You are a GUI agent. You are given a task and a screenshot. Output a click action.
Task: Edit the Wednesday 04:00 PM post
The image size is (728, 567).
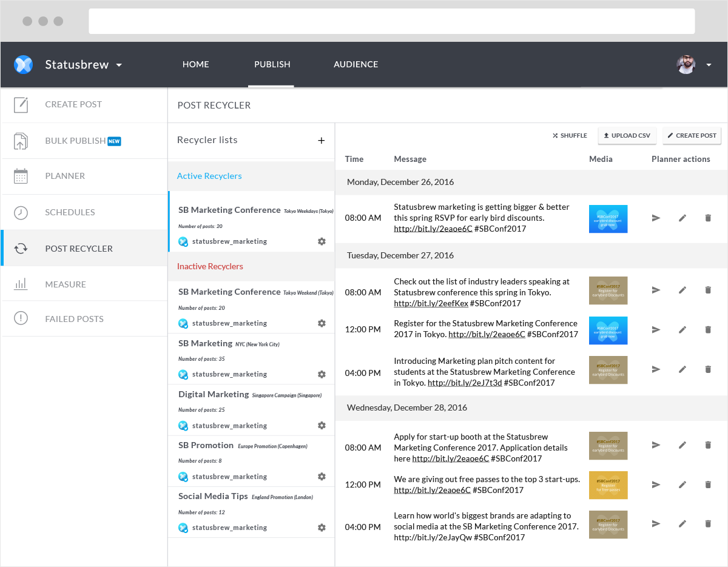tap(682, 524)
